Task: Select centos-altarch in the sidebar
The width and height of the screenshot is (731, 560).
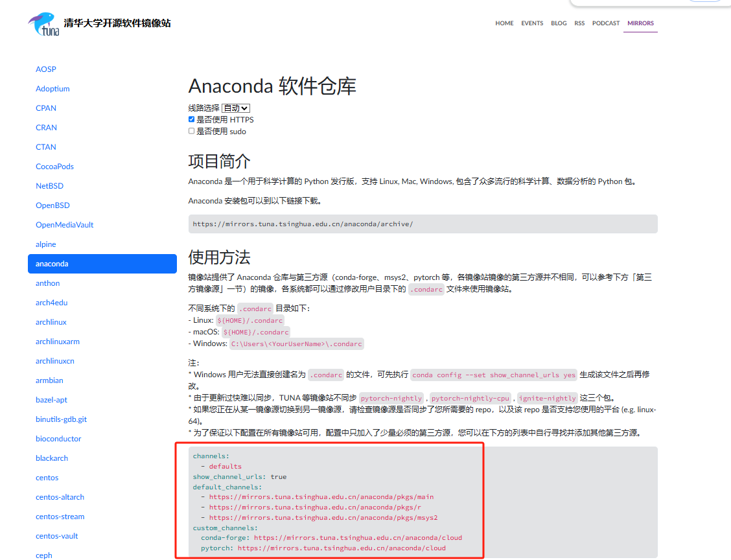Action: tap(60, 498)
